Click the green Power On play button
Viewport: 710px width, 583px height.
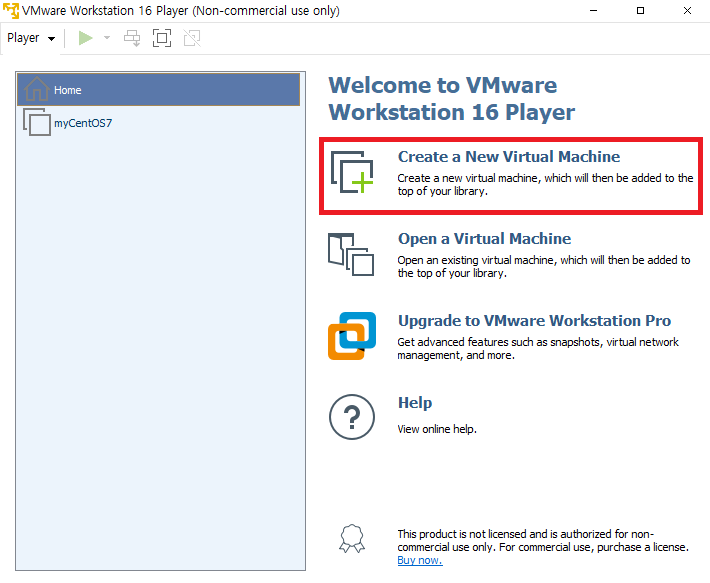click(x=85, y=38)
